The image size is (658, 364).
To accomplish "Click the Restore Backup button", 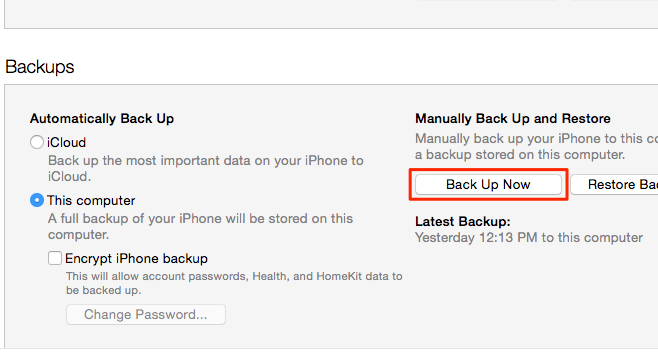I will tap(614, 185).
